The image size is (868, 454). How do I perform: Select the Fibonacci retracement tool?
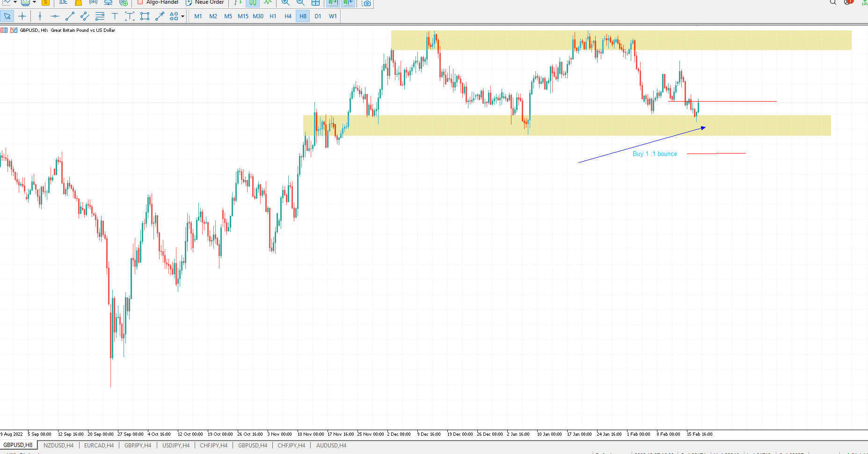click(100, 16)
